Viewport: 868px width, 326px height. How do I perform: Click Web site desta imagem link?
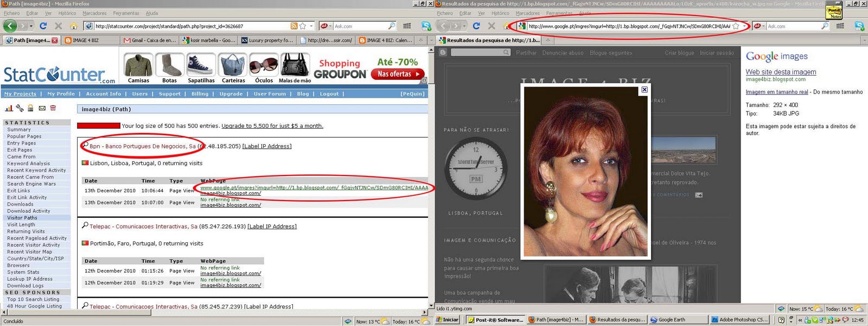(781, 72)
